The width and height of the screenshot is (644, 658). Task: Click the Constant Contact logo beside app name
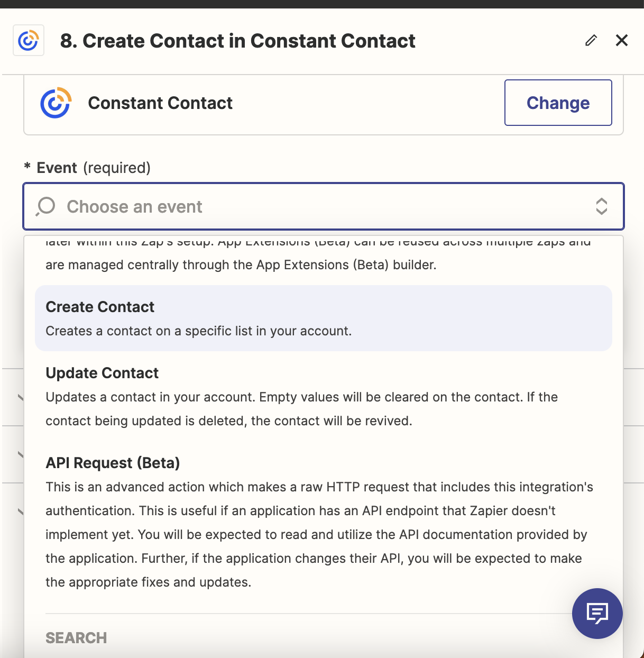(x=56, y=103)
